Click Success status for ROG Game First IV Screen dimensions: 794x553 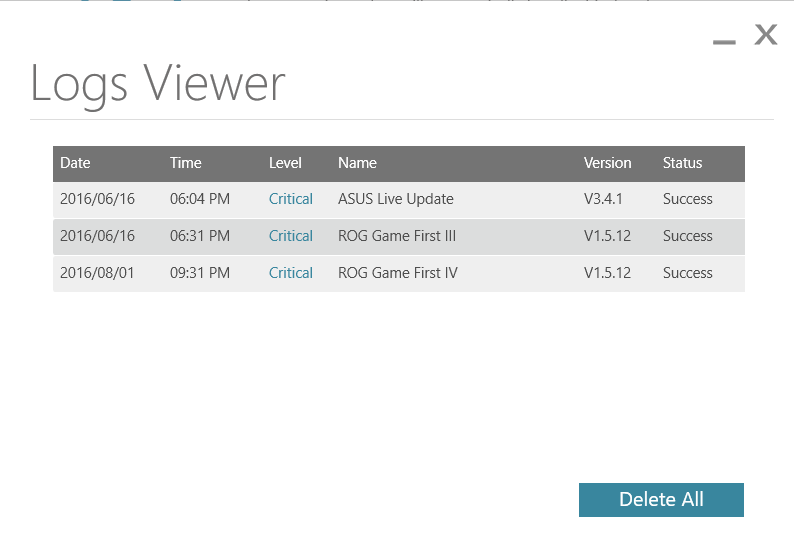(x=687, y=272)
